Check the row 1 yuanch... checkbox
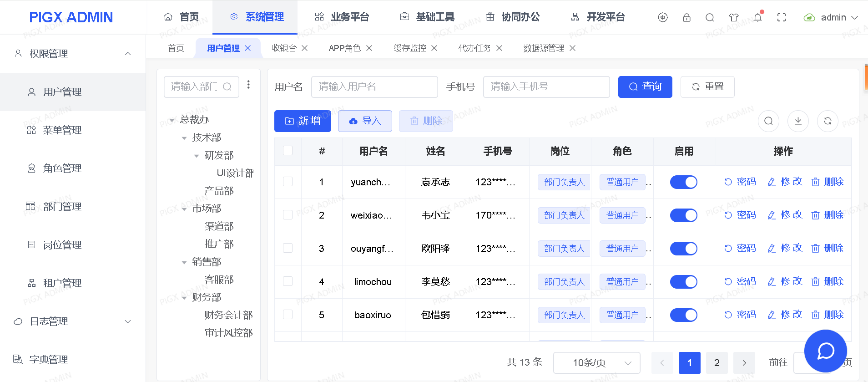The image size is (868, 382). (288, 182)
